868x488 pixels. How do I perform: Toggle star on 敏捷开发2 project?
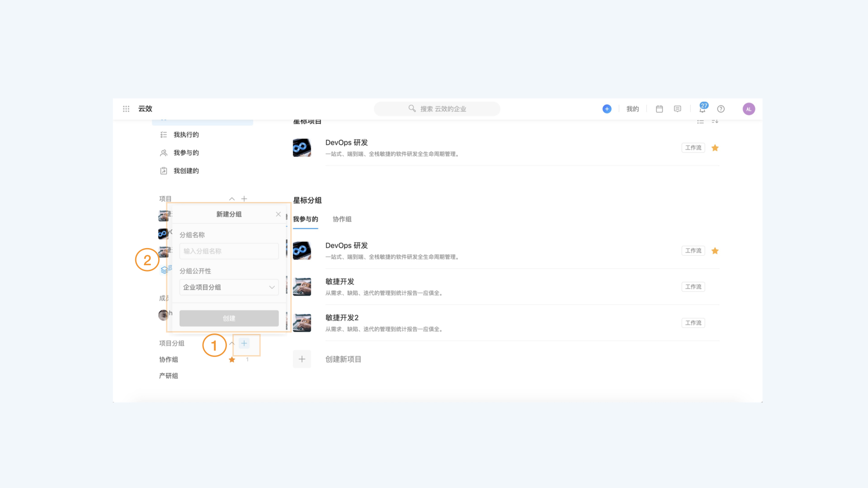click(715, 322)
